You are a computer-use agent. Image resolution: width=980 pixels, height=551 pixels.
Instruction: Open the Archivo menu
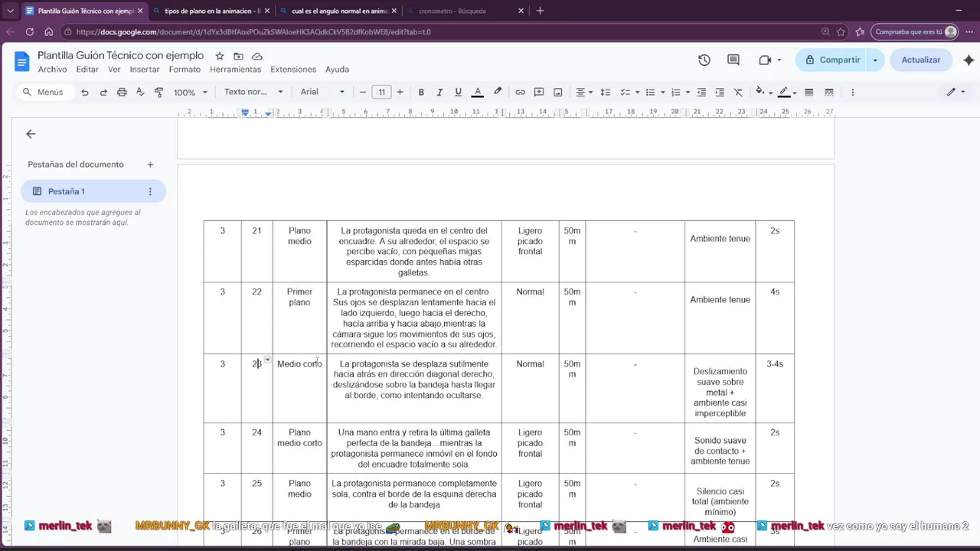[52, 70]
